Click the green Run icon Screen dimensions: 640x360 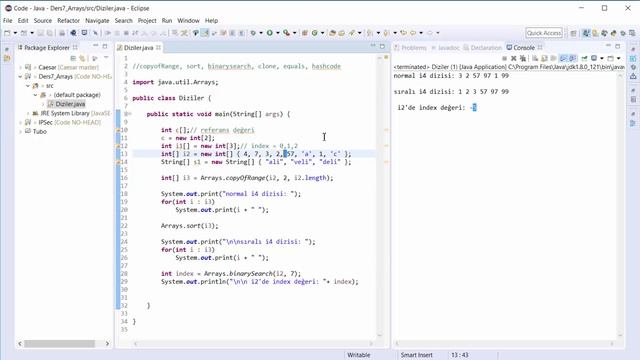pyautogui.click(x=270, y=33)
